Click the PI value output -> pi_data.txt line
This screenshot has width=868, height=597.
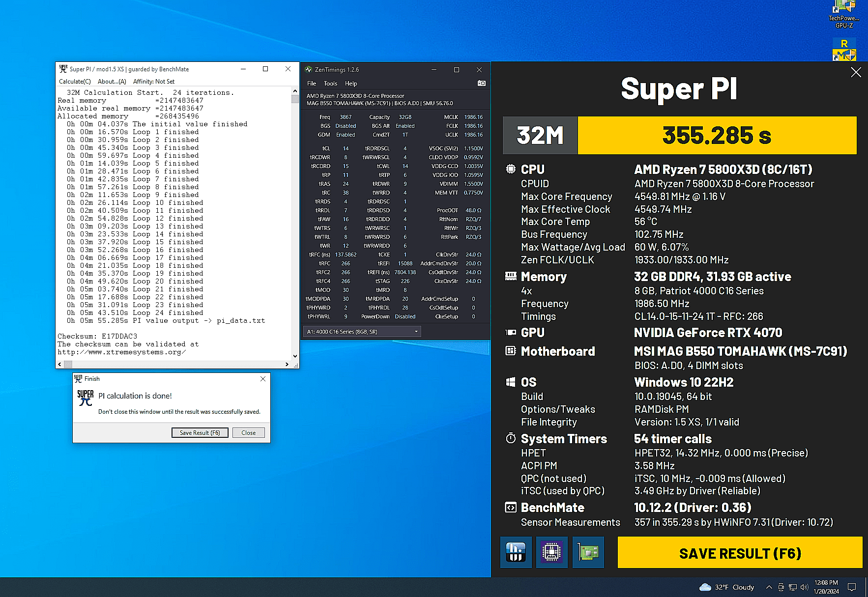[x=166, y=320]
